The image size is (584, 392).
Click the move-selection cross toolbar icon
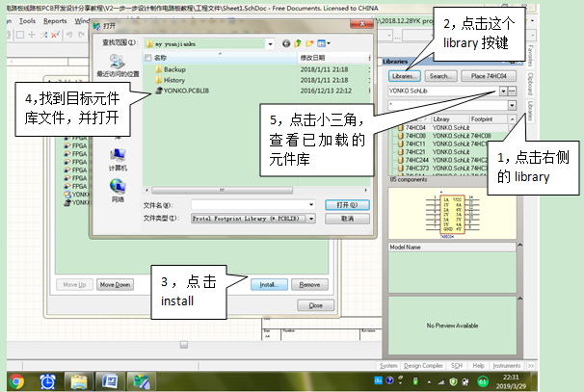click(x=32, y=35)
